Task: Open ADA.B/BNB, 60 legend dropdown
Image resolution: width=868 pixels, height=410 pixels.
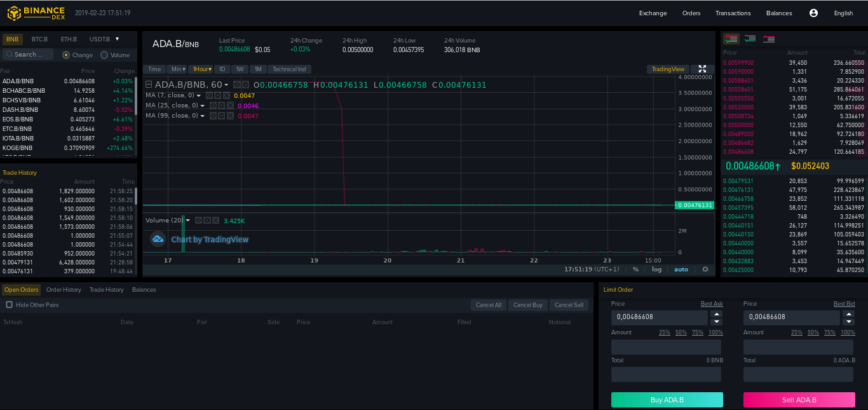Action: [226, 85]
